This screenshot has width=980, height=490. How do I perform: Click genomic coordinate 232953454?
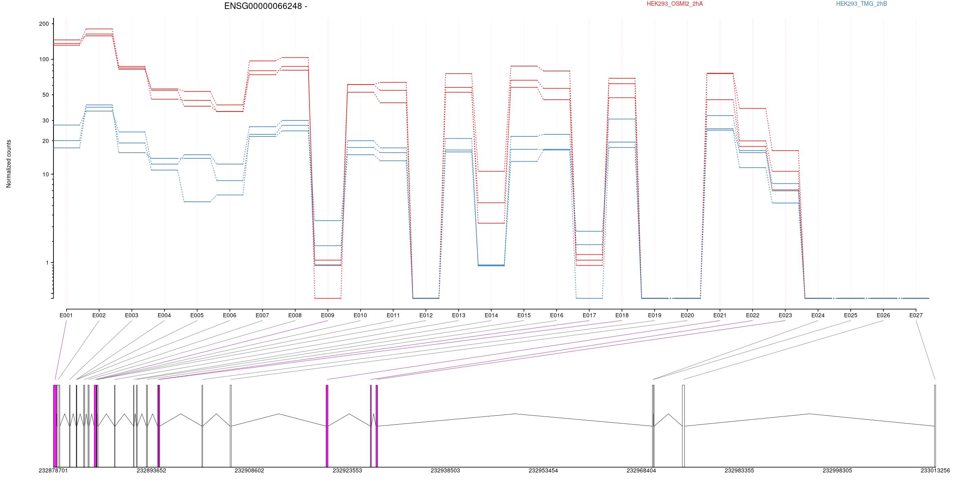tap(543, 470)
